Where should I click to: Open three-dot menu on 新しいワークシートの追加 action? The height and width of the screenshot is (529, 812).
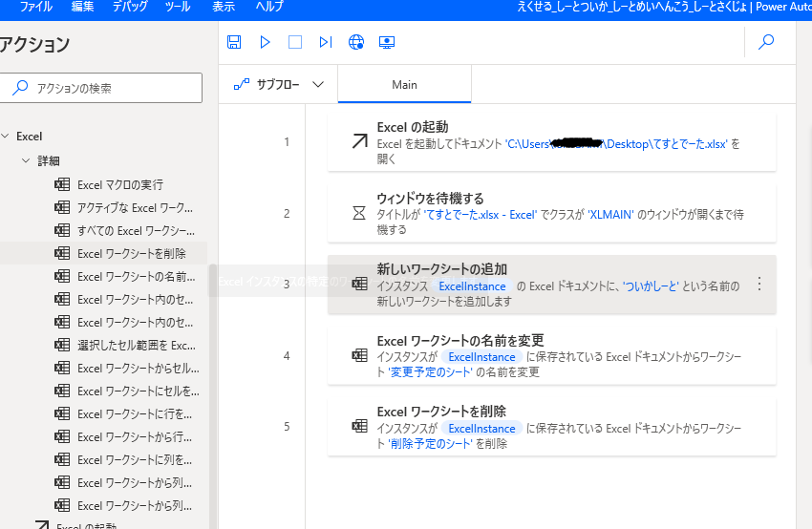coord(759,284)
